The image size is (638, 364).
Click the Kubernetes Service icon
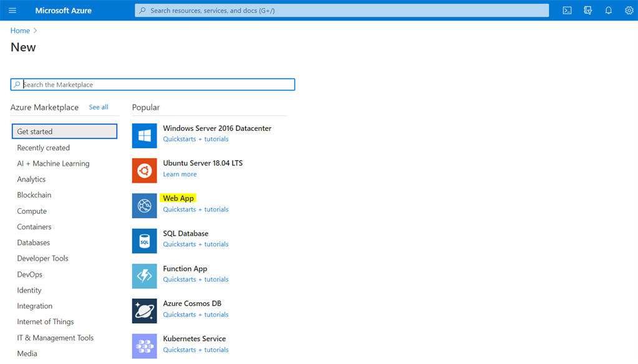tap(145, 346)
